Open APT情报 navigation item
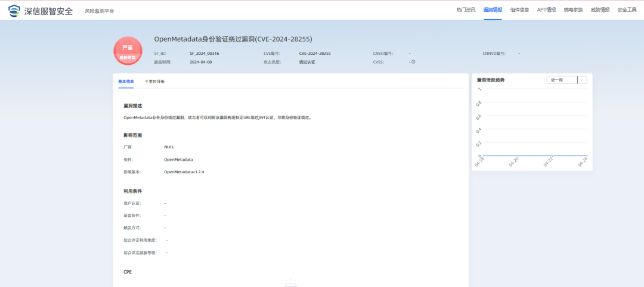The image size is (644, 287). [x=546, y=10]
